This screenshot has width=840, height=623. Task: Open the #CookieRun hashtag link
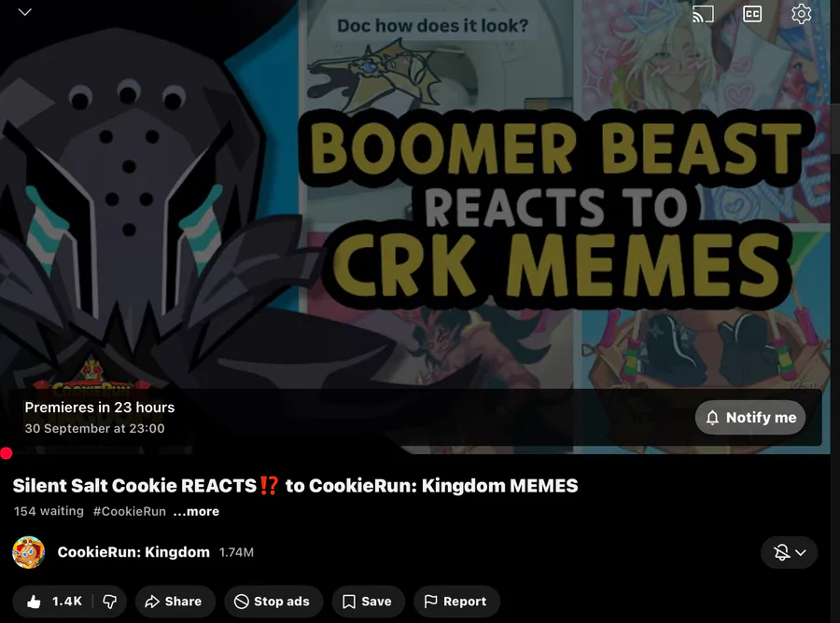129,511
